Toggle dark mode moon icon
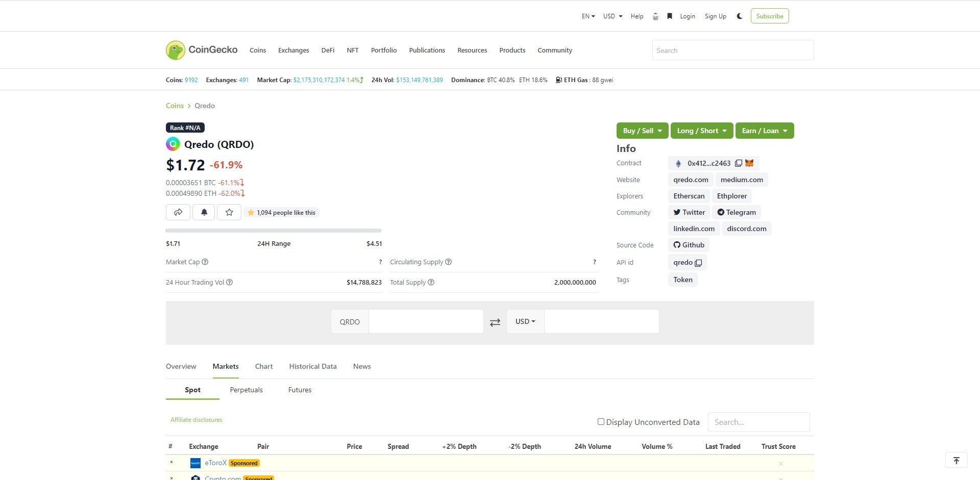 click(x=739, y=16)
